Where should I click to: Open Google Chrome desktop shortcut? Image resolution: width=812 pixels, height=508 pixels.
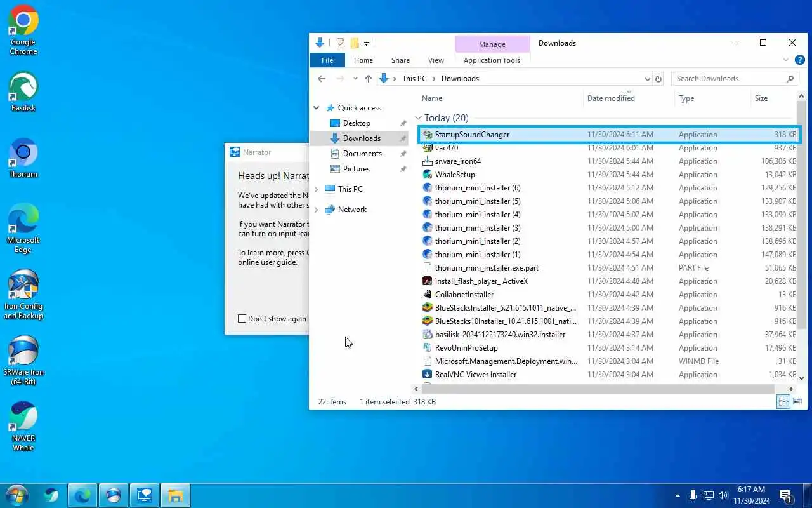[23, 30]
